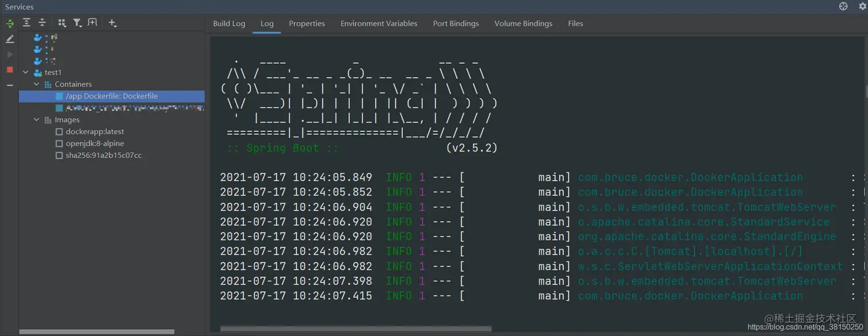Click o.apache.catalina.core.StandardService logger name

(x=704, y=222)
